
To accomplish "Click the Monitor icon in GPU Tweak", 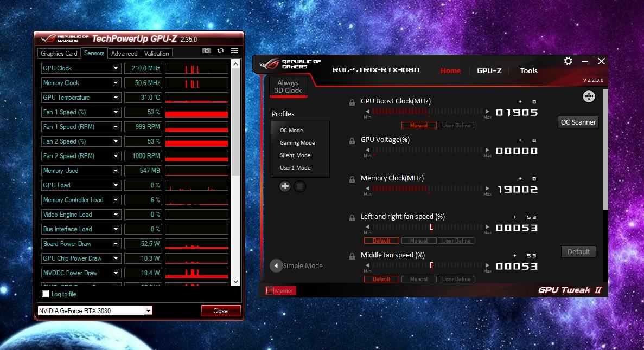I will coord(270,290).
